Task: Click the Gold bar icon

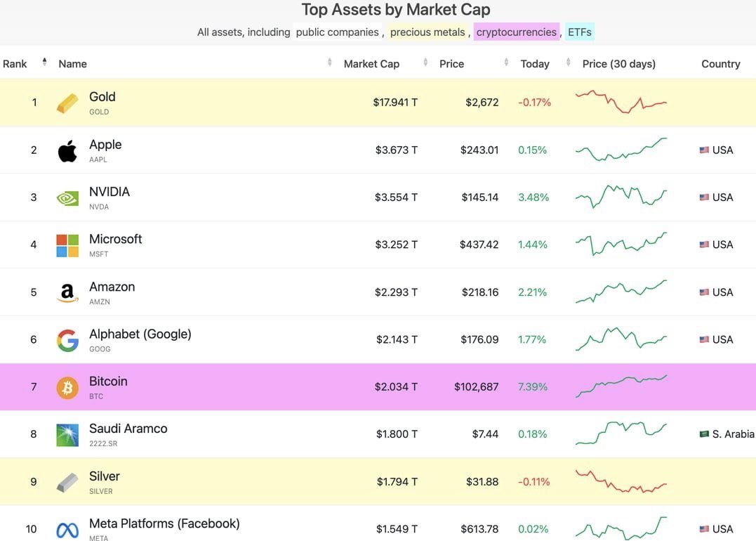Action: pos(67,103)
